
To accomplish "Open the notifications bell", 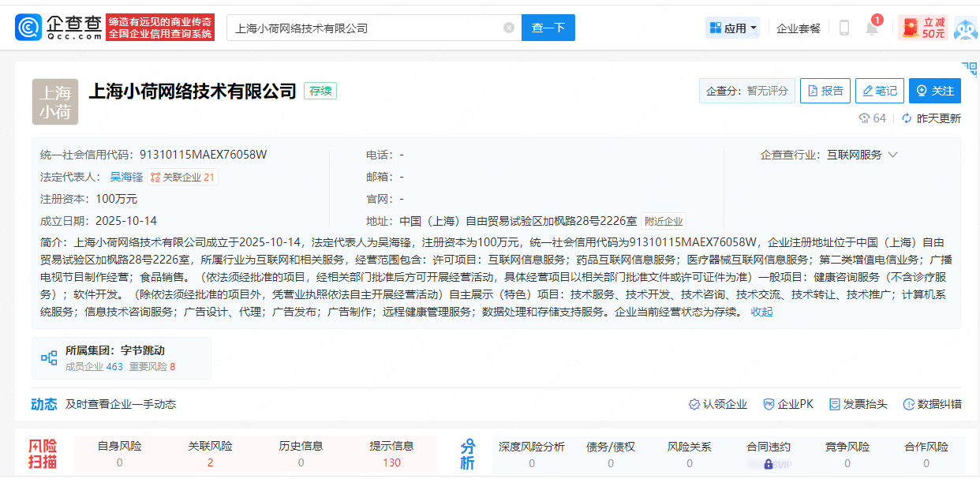I will tap(871, 28).
